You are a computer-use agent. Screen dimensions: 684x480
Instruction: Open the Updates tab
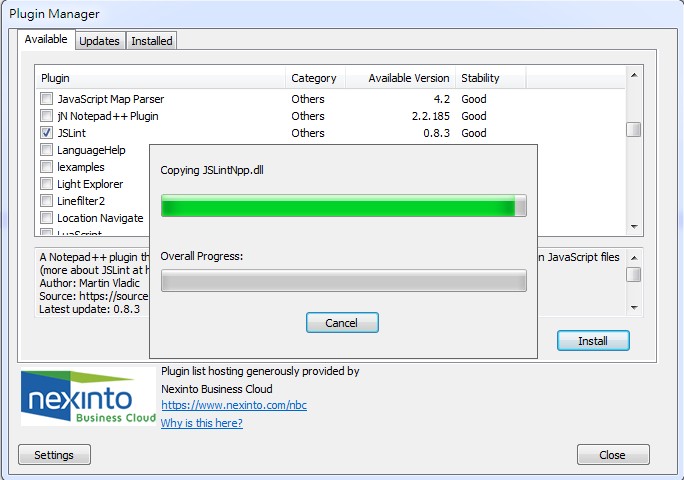[x=99, y=41]
